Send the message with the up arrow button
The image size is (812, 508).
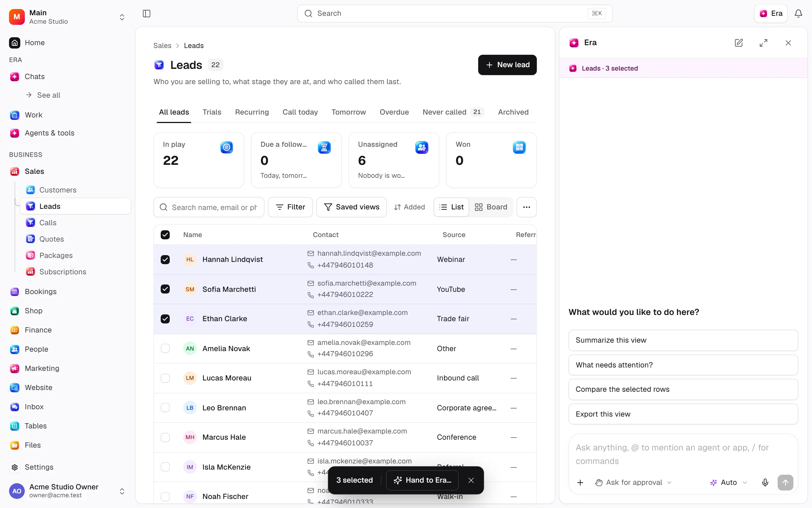pos(785,483)
